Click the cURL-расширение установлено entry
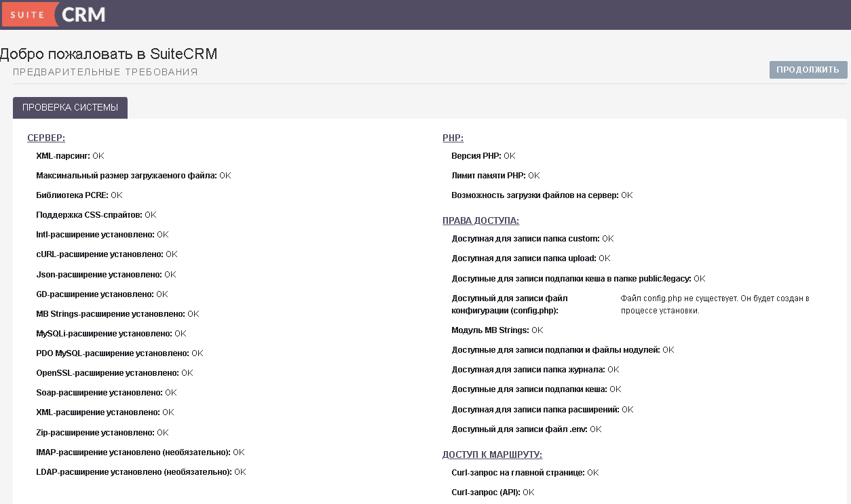The height and width of the screenshot is (504, 851). tap(106, 254)
